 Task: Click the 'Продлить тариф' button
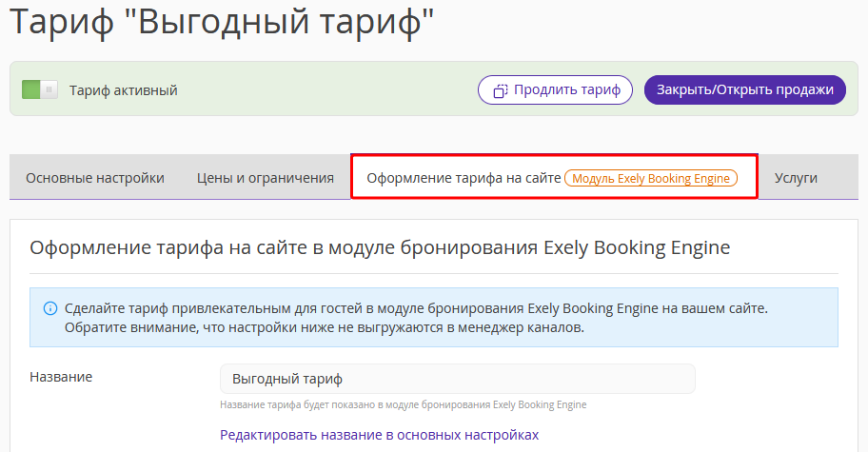pos(555,89)
